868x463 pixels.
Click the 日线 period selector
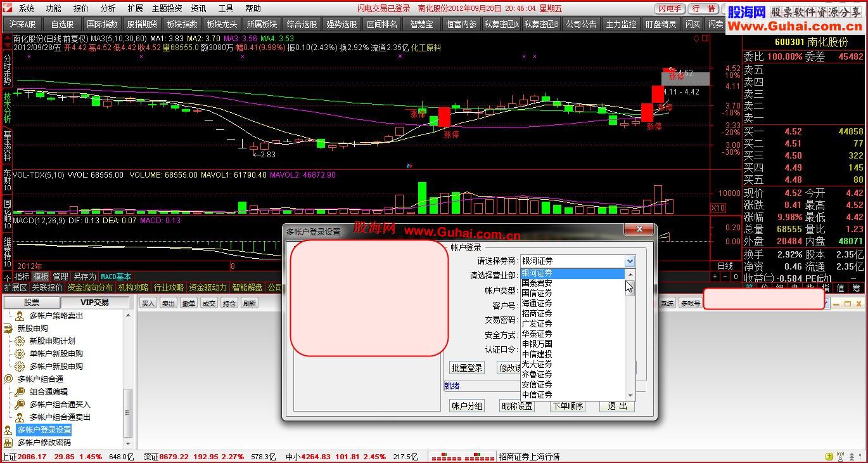pos(725,266)
